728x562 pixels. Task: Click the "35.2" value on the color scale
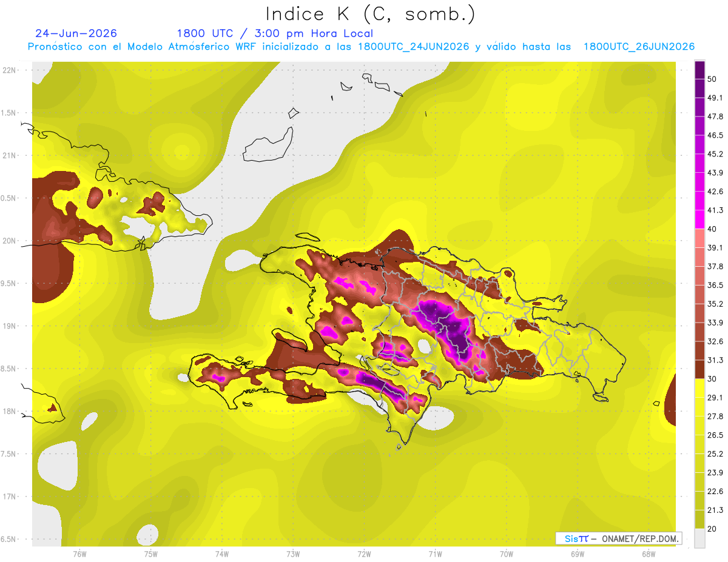pyautogui.click(x=715, y=304)
